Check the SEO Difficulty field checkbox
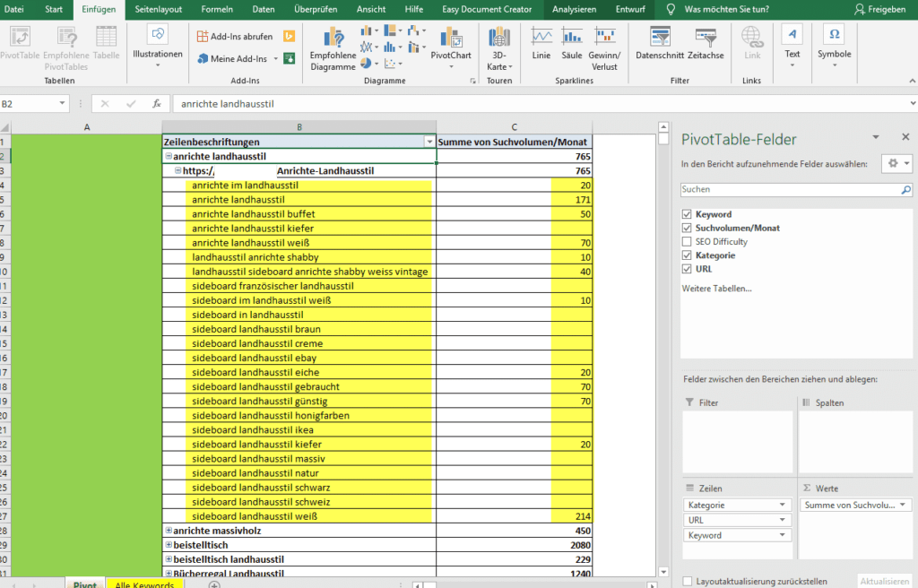 [x=687, y=241]
